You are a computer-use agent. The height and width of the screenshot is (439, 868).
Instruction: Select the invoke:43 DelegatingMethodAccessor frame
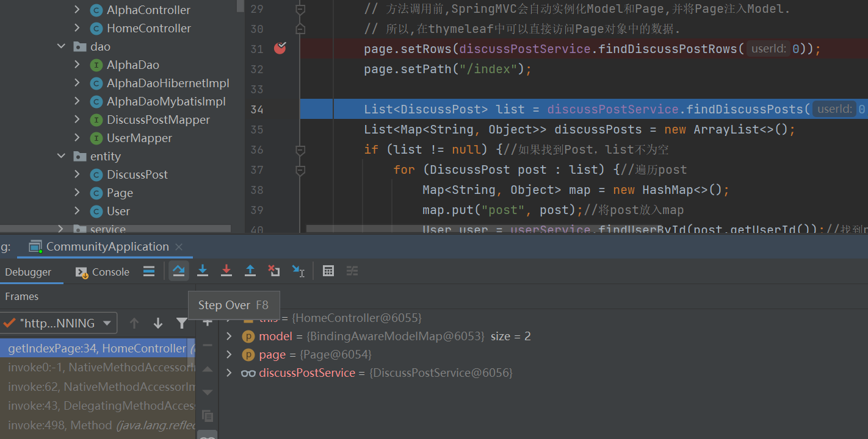[x=98, y=405]
